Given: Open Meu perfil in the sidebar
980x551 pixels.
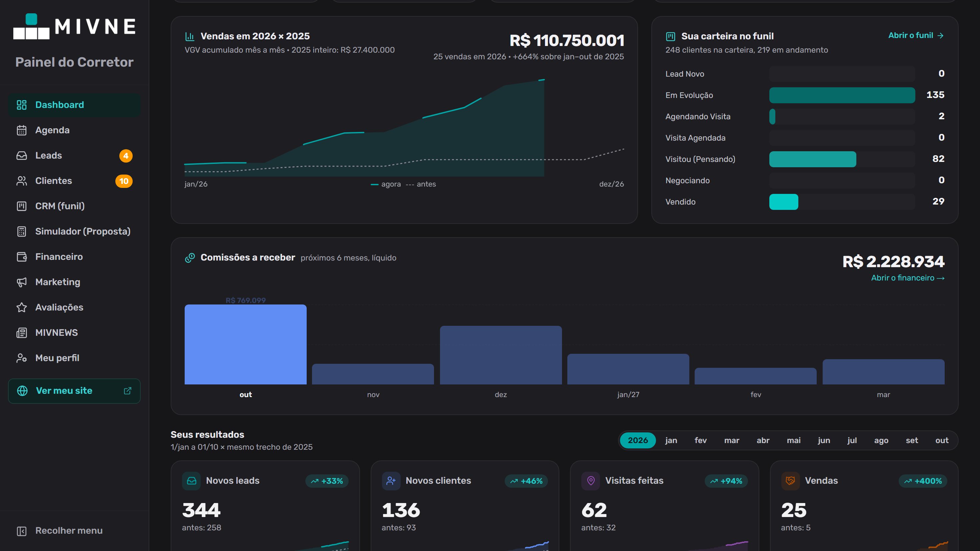Looking at the screenshot, I should (x=74, y=358).
